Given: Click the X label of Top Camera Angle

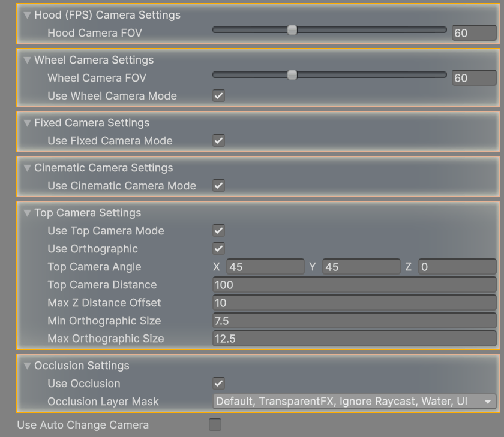Looking at the screenshot, I should (x=217, y=267).
